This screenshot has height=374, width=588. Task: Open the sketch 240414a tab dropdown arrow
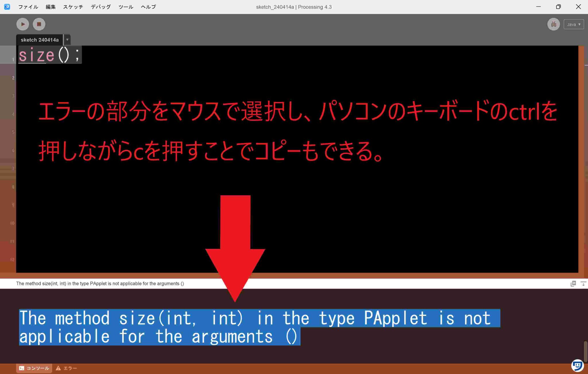coord(67,40)
